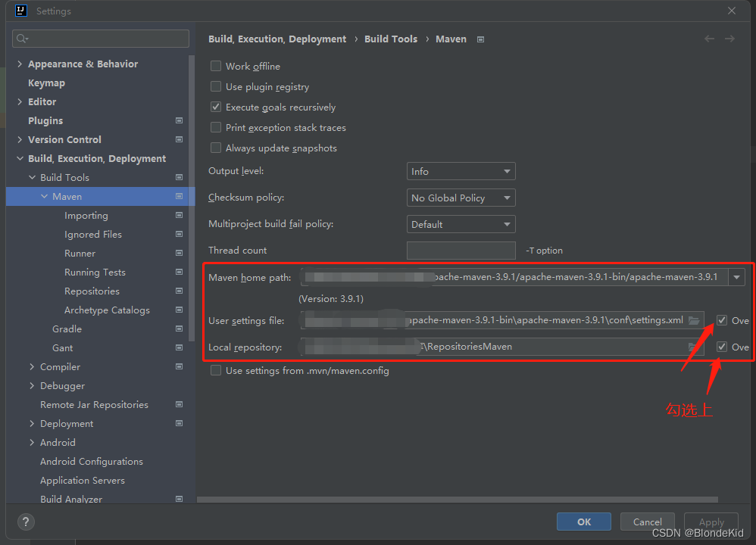Open the help question mark button

pyautogui.click(x=26, y=522)
